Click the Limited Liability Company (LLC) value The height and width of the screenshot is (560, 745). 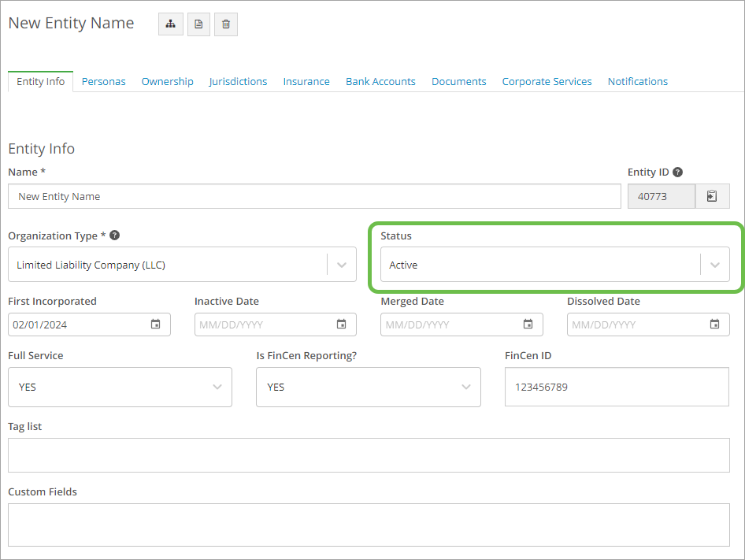tap(91, 265)
